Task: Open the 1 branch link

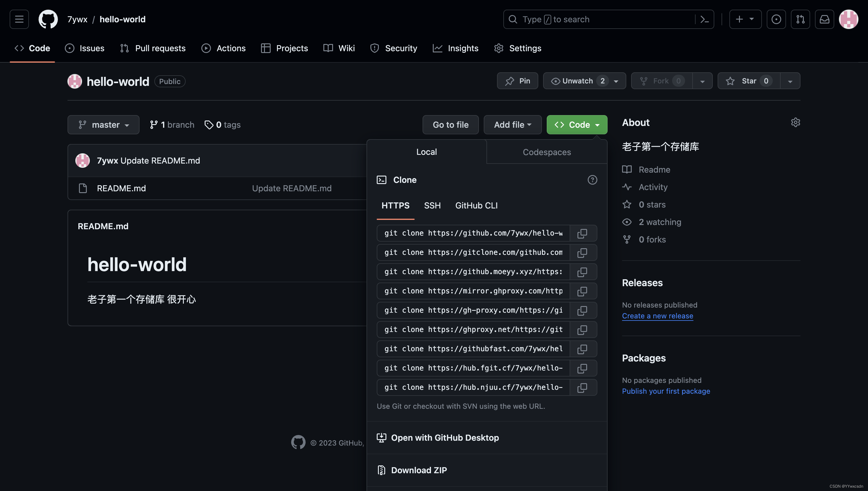Action: pyautogui.click(x=172, y=125)
